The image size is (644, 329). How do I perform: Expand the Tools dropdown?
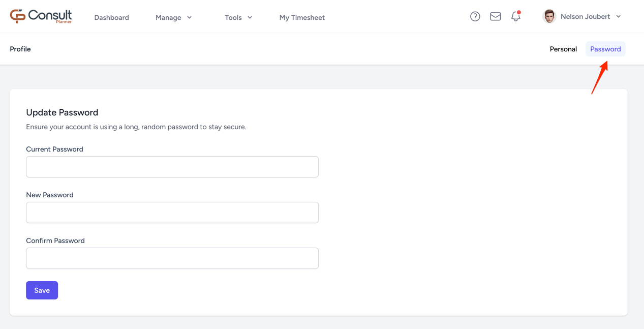click(x=238, y=17)
